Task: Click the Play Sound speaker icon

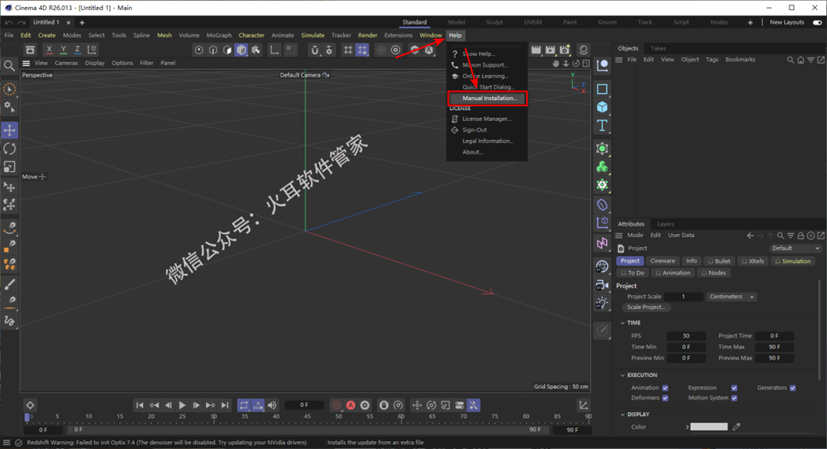Action: [272, 405]
